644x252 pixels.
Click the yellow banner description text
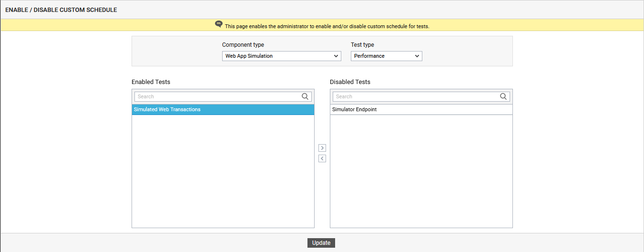coord(327,26)
